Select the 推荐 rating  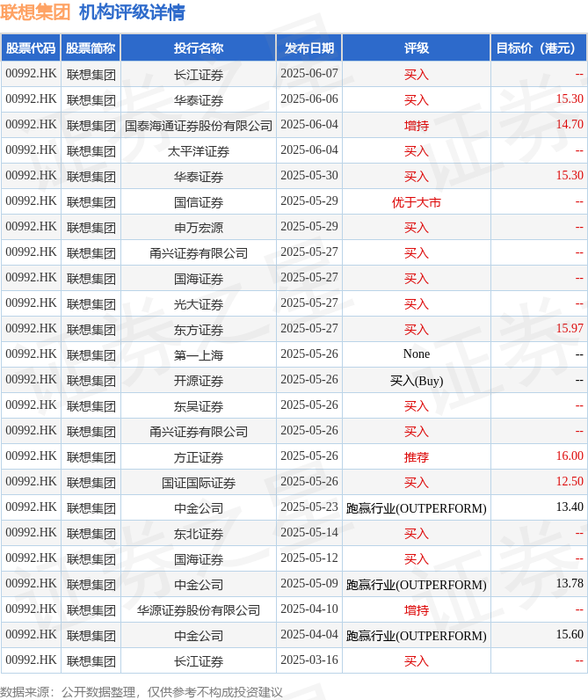point(417,456)
